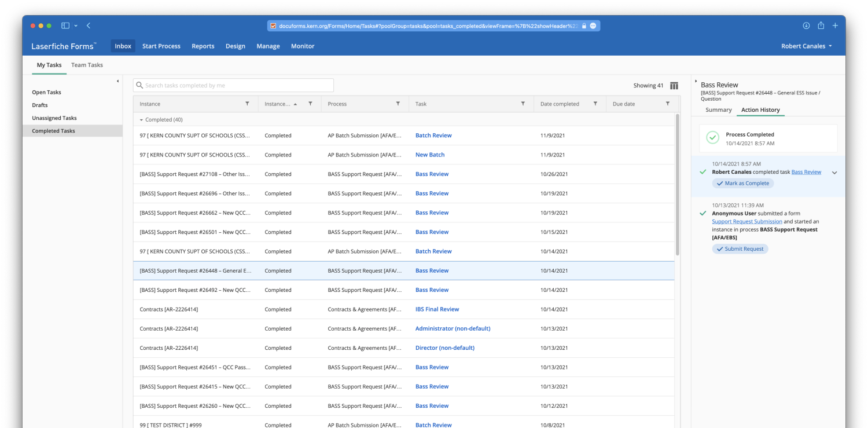Click the filter icon on Task column
The image size is (868, 428).
click(x=523, y=104)
